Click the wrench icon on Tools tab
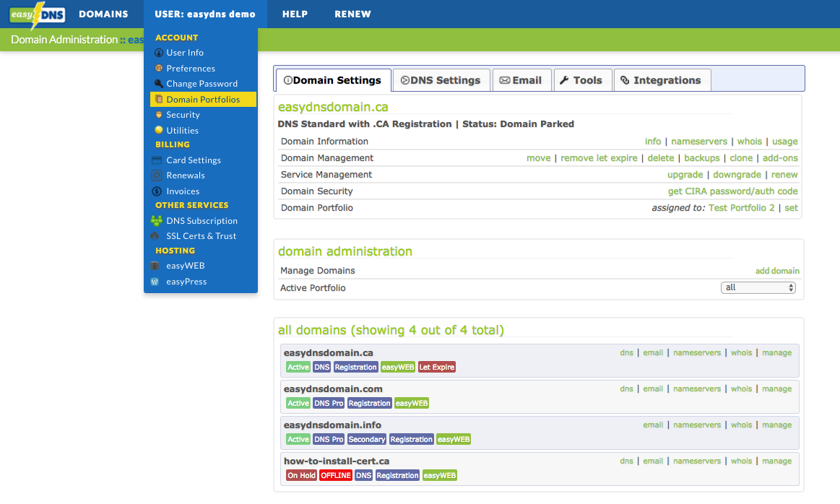 (564, 80)
